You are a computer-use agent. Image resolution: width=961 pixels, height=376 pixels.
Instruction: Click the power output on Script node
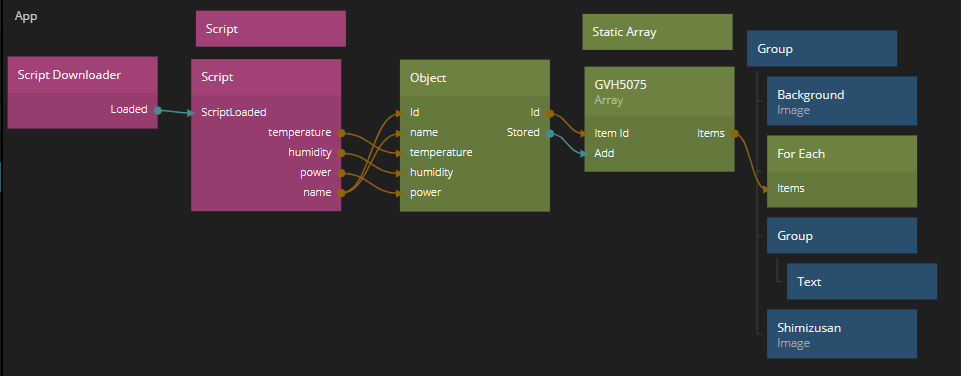[x=341, y=173]
